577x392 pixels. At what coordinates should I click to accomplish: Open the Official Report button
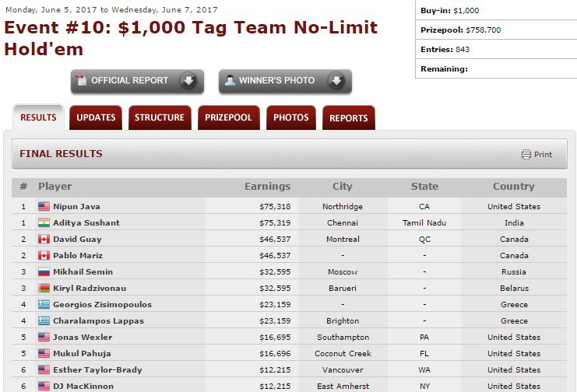129,81
